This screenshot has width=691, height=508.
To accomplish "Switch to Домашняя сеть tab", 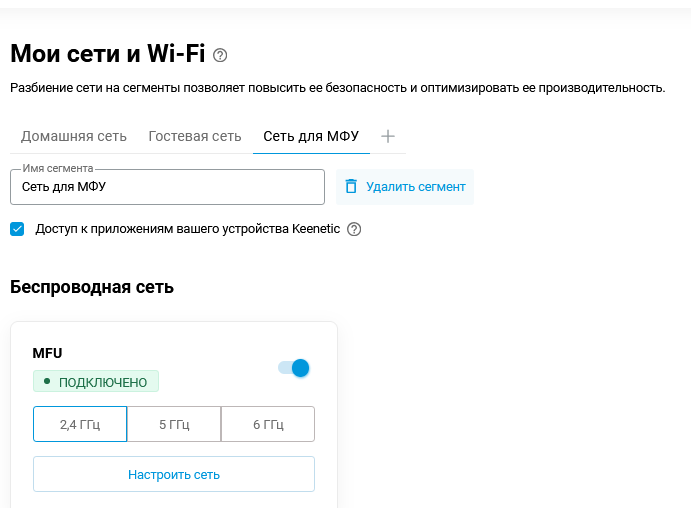I will pos(74,136).
